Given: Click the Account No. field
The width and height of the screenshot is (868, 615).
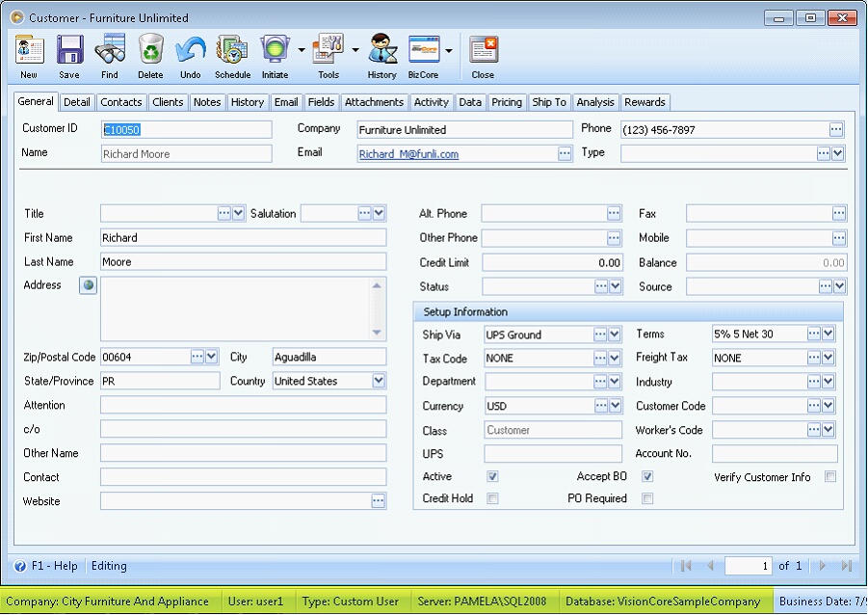Looking at the screenshot, I should click(775, 454).
